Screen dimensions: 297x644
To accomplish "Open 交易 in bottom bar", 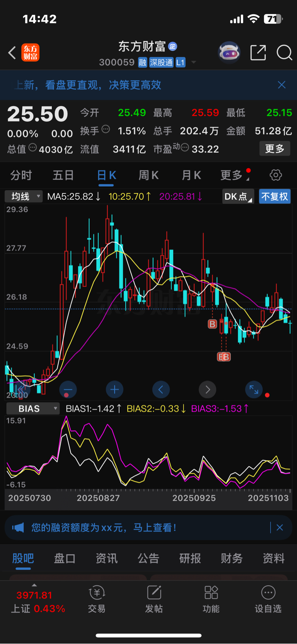I will pos(97,599).
